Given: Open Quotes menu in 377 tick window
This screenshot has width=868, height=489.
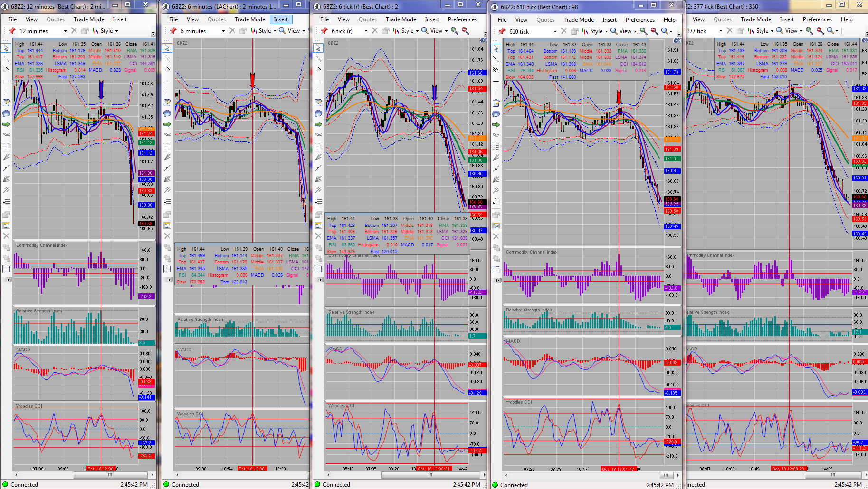Looking at the screenshot, I should 723,19.
